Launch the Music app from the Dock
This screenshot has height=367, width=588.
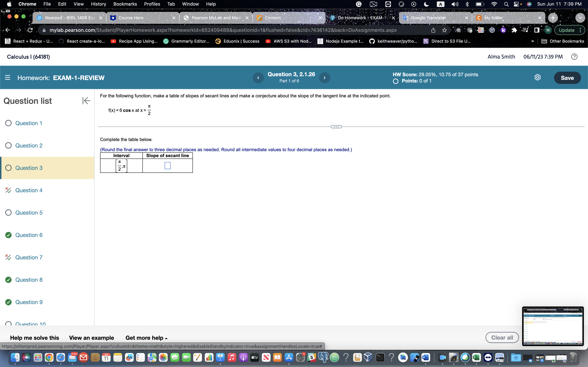232,358
